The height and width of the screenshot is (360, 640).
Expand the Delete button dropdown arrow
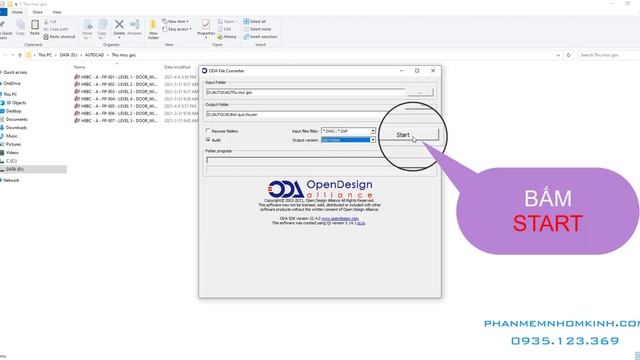(x=119, y=38)
